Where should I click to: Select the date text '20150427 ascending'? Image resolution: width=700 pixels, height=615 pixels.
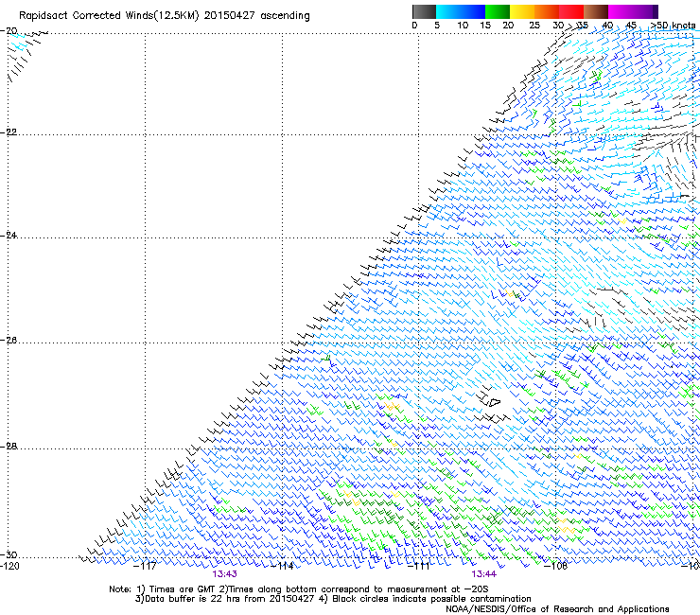256,16
